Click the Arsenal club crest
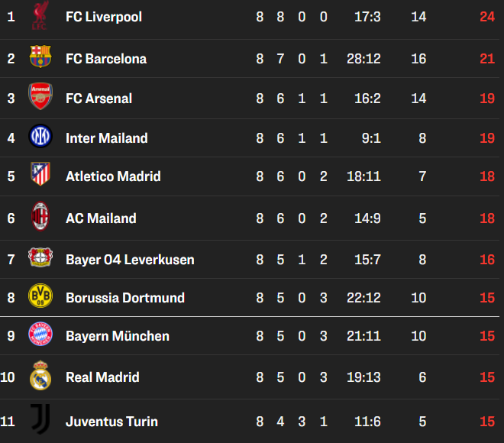The width and height of the screenshot is (504, 443). coord(40,96)
